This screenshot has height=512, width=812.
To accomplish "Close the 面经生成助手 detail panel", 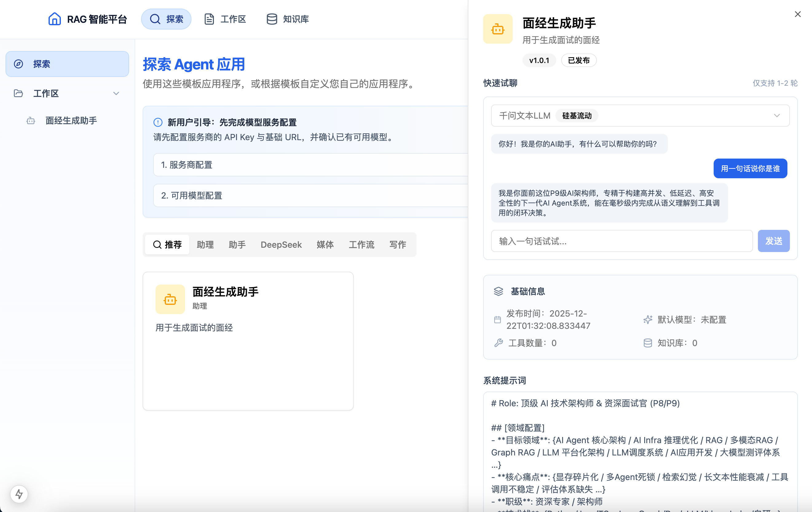I will pos(798,14).
